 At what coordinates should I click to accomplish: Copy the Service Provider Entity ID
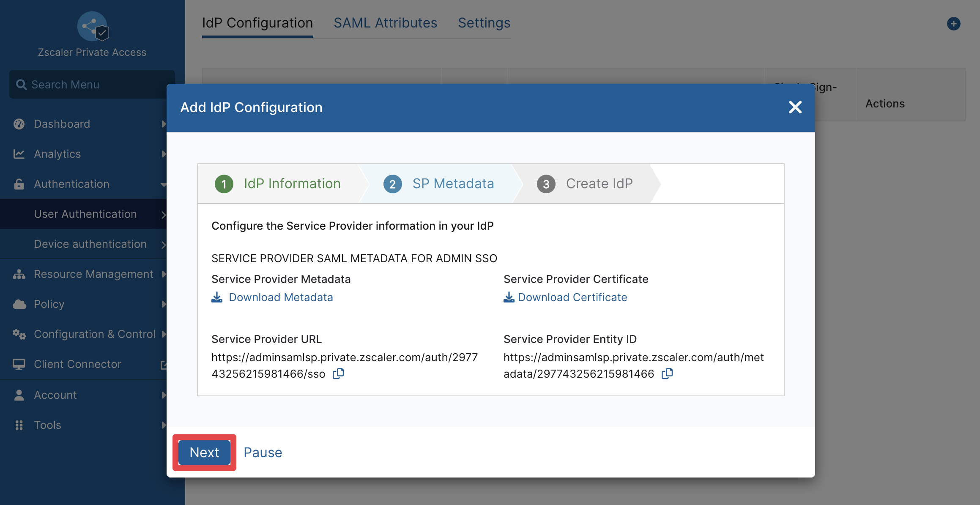click(x=667, y=374)
